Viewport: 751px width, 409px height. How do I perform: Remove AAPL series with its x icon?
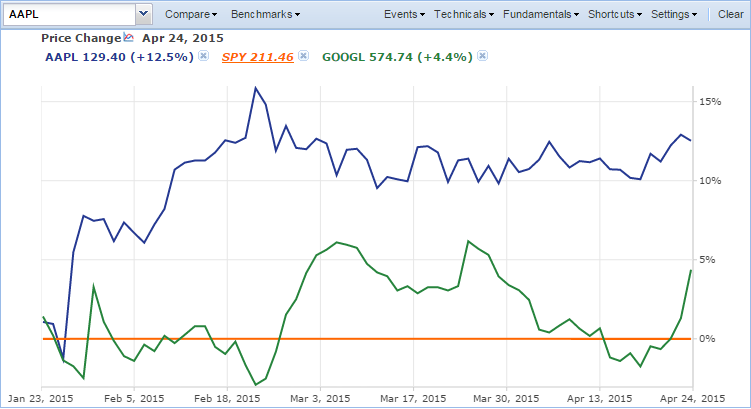tap(204, 56)
